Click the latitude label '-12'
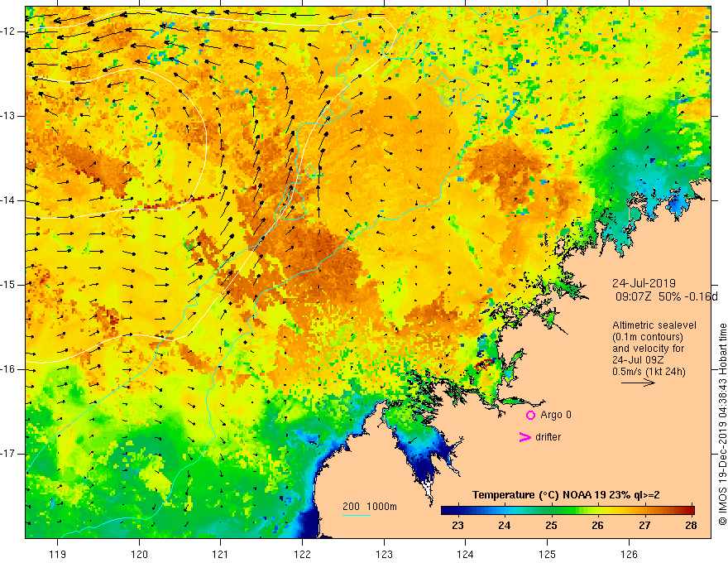728x563 pixels. [x=9, y=31]
